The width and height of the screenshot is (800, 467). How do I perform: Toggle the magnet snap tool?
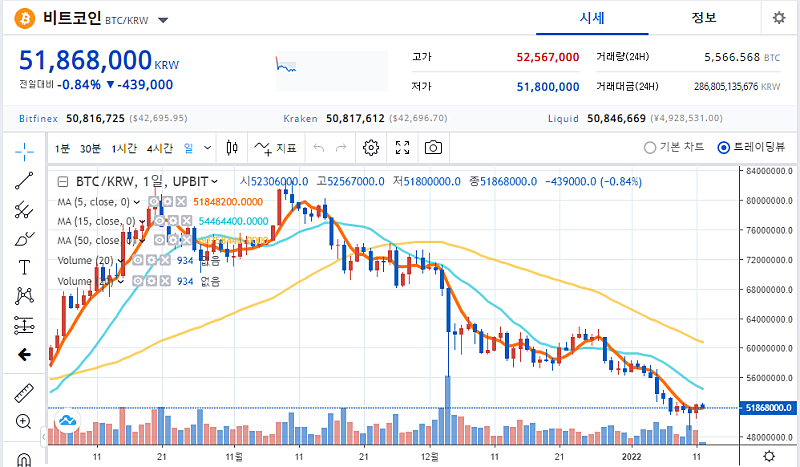[24, 459]
